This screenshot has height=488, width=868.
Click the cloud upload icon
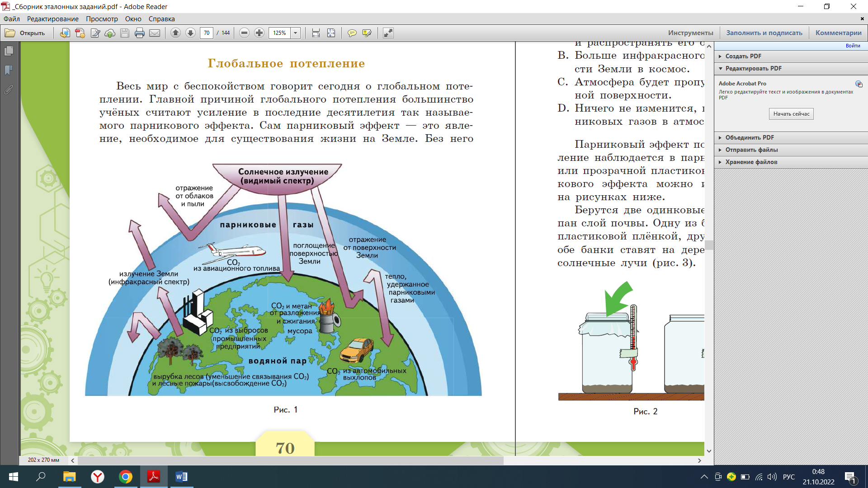110,33
